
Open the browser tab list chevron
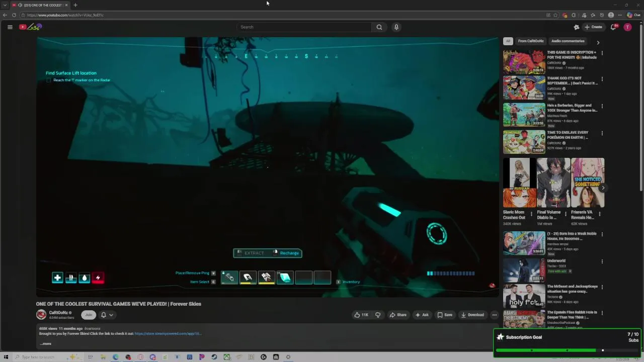5,5
